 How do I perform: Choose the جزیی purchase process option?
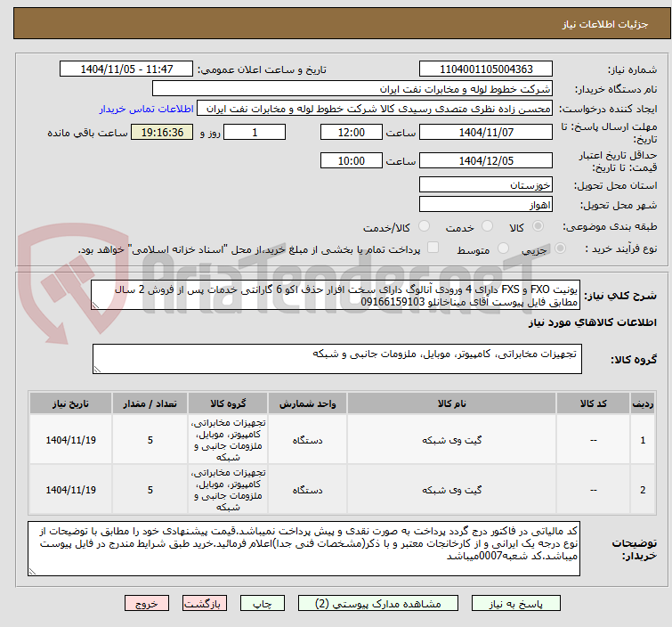(560, 248)
